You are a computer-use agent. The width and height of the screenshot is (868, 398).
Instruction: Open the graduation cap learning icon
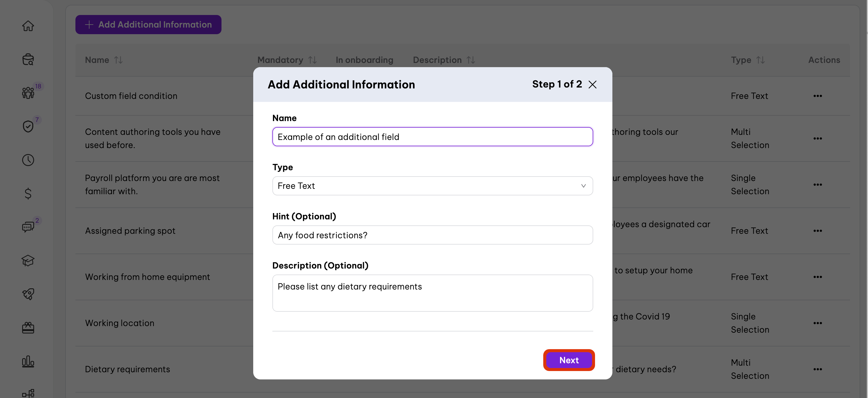[x=28, y=260]
